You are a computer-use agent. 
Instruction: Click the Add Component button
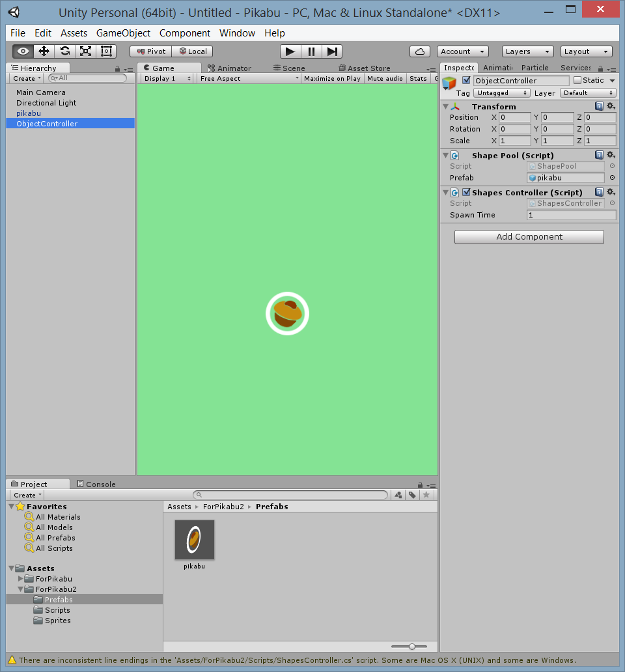pos(529,236)
